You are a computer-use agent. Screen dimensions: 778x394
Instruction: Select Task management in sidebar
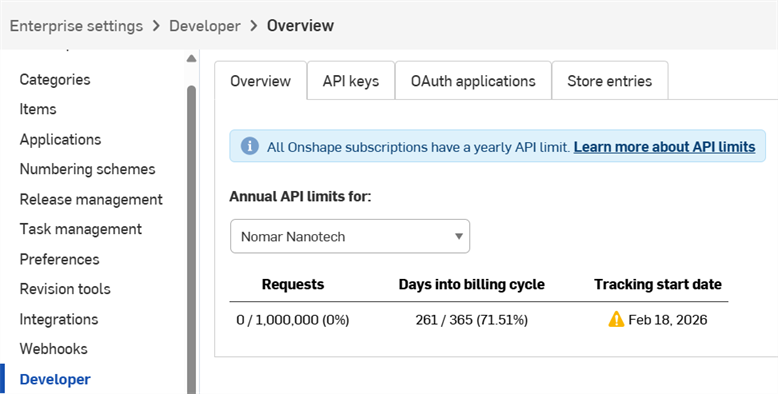click(81, 229)
